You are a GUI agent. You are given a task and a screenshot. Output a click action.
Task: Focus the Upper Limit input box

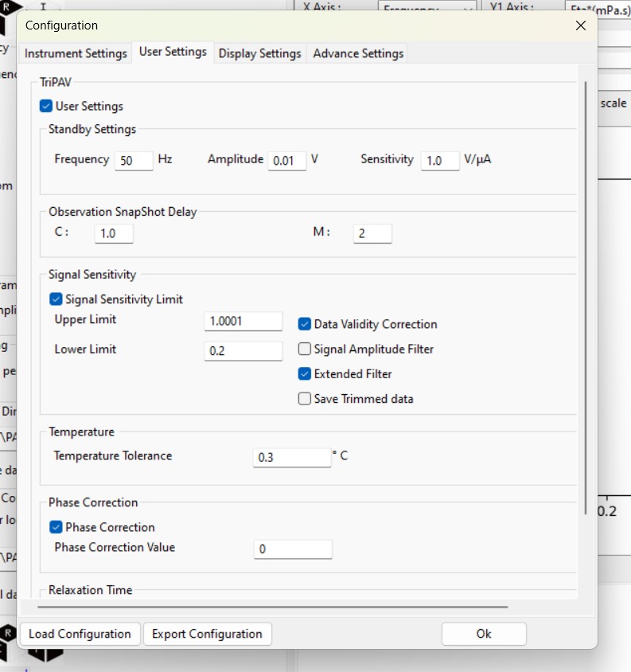(243, 321)
